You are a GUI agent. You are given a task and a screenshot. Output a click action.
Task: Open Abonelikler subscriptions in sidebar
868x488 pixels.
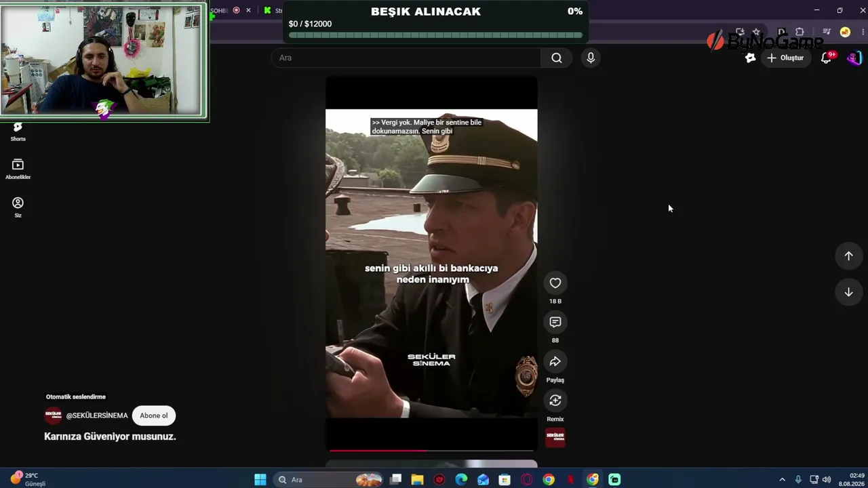[x=18, y=169]
